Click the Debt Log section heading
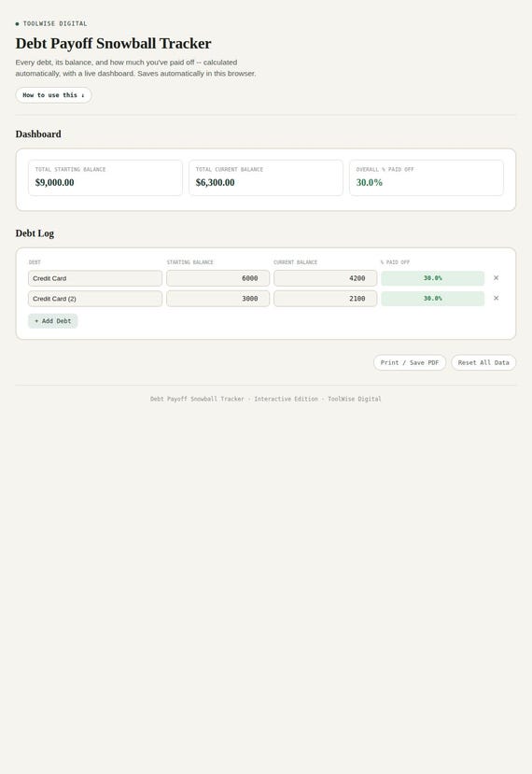532x774 pixels. pyautogui.click(x=35, y=233)
